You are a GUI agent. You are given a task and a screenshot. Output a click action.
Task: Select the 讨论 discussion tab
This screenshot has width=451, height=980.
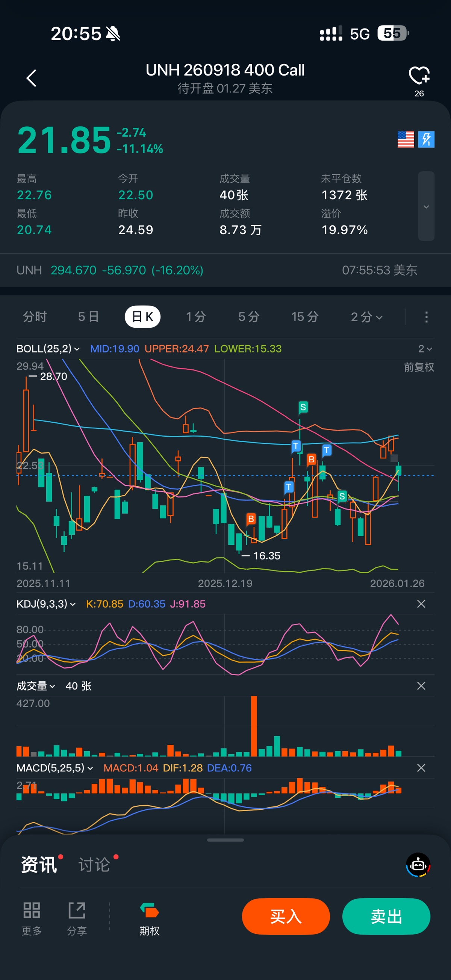pos(94,865)
